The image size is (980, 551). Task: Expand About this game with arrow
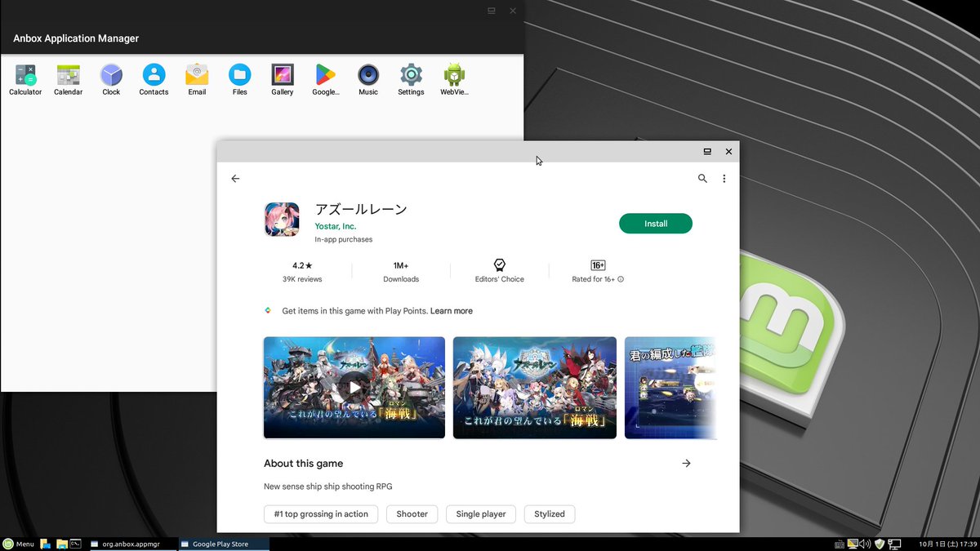(x=686, y=463)
